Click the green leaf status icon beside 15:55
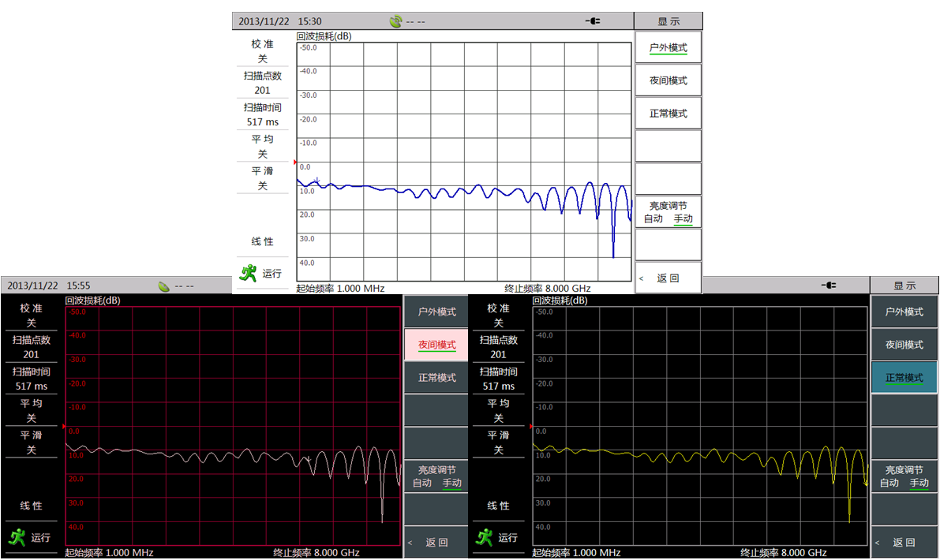This screenshot has height=560, width=940. (x=164, y=286)
